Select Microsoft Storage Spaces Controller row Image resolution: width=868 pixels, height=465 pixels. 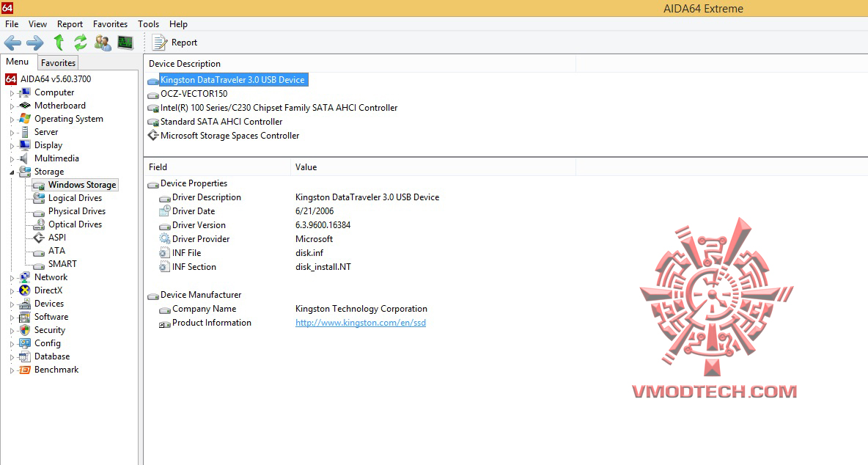tap(229, 136)
